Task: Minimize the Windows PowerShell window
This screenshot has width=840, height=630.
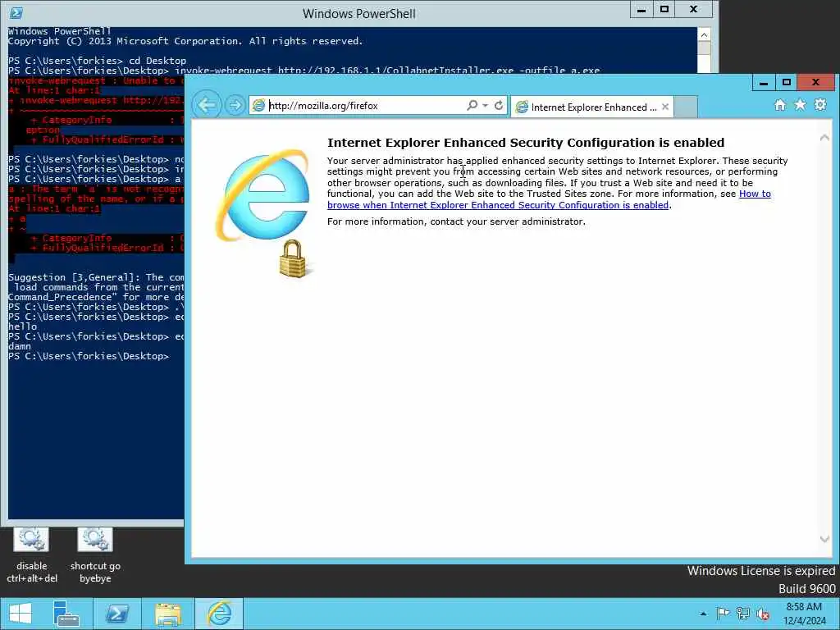Action: coord(641,10)
